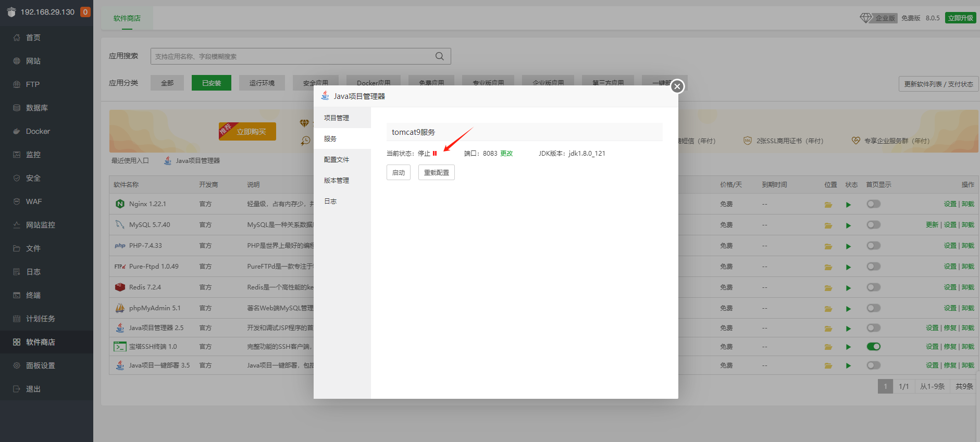Image resolution: width=980 pixels, height=442 pixels.
Task: Click the 退出 logout icon in sidebar
Action: tap(17, 389)
